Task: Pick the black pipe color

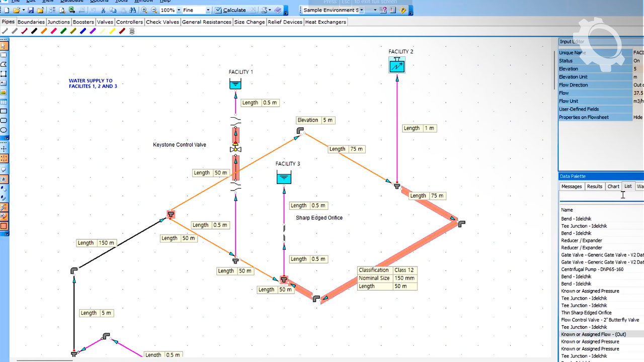Action: pos(34,31)
